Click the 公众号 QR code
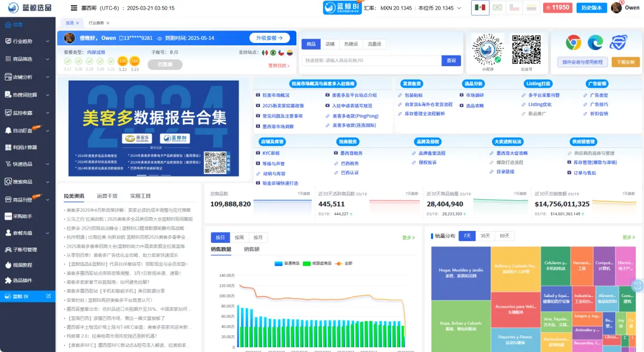 pyautogui.click(x=526, y=50)
